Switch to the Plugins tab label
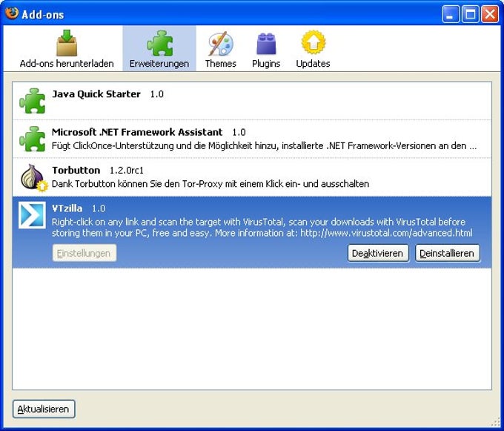504x431 pixels. pyautogui.click(x=266, y=63)
